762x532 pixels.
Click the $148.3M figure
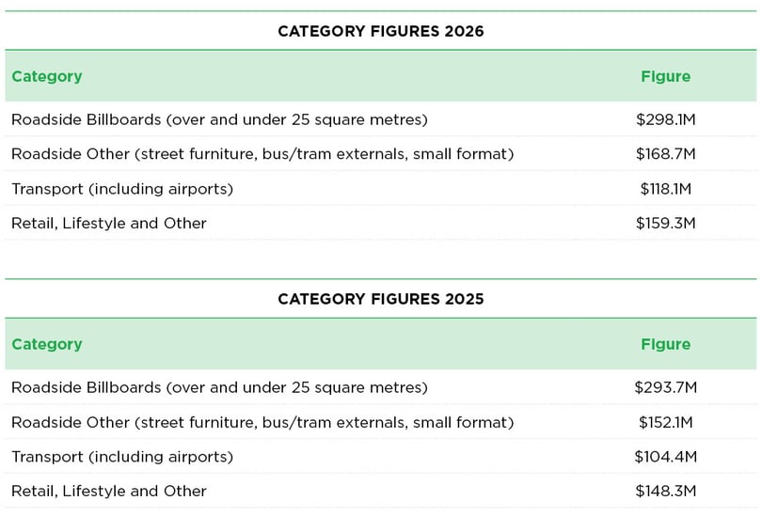pos(666,492)
